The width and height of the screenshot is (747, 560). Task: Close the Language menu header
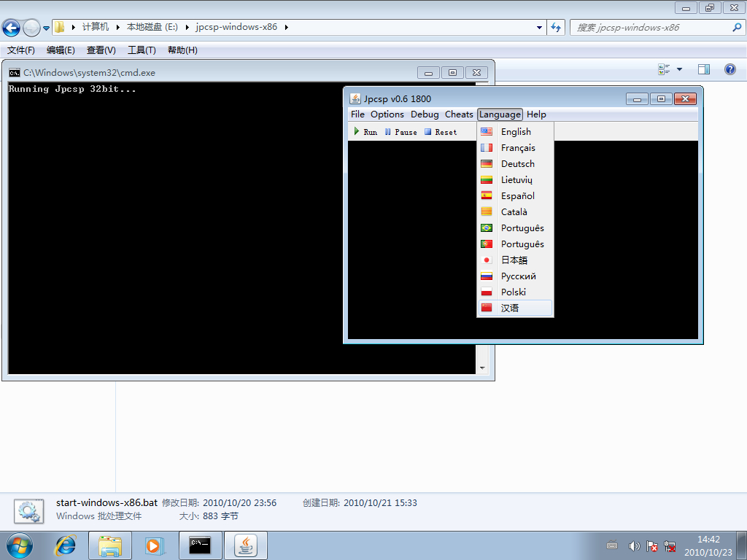pos(500,114)
